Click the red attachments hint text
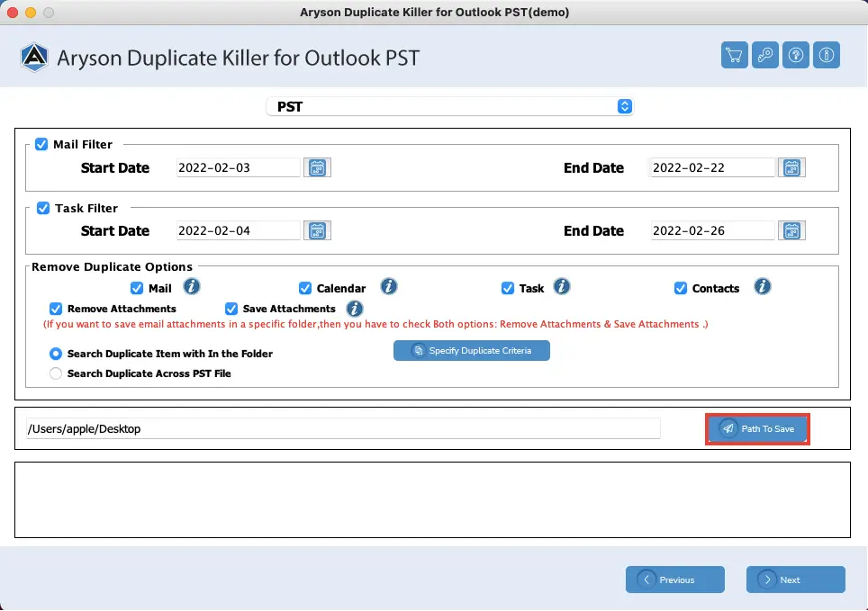 (375, 324)
